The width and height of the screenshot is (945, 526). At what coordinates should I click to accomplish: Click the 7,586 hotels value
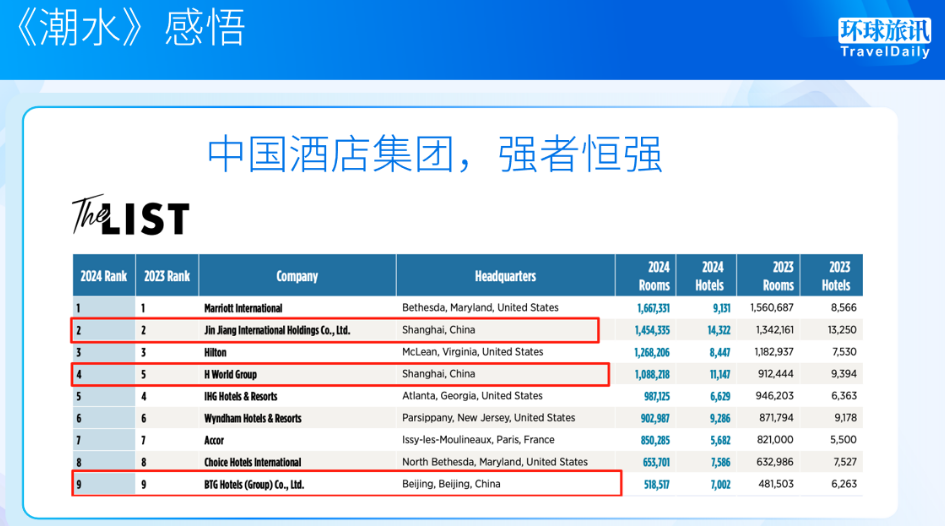click(720, 462)
